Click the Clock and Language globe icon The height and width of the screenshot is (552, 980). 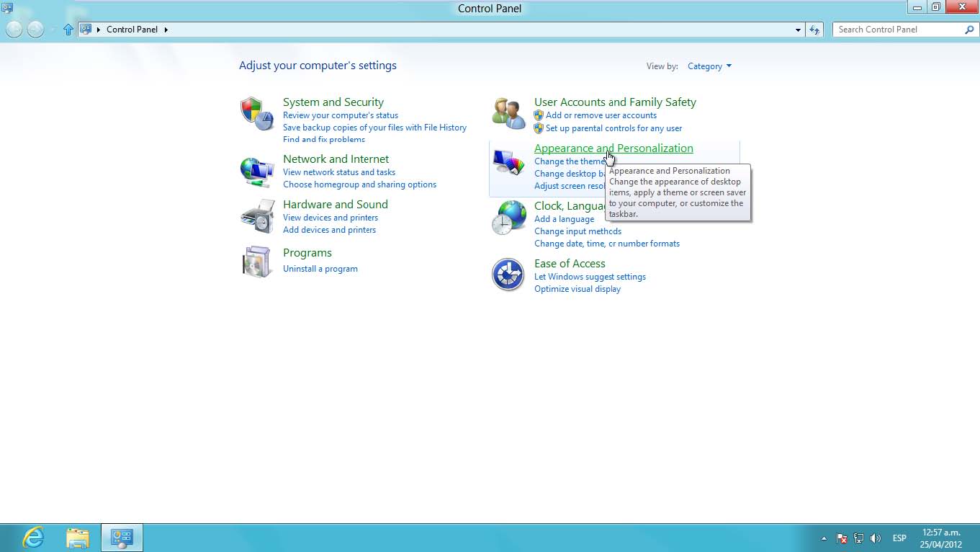coord(508,218)
